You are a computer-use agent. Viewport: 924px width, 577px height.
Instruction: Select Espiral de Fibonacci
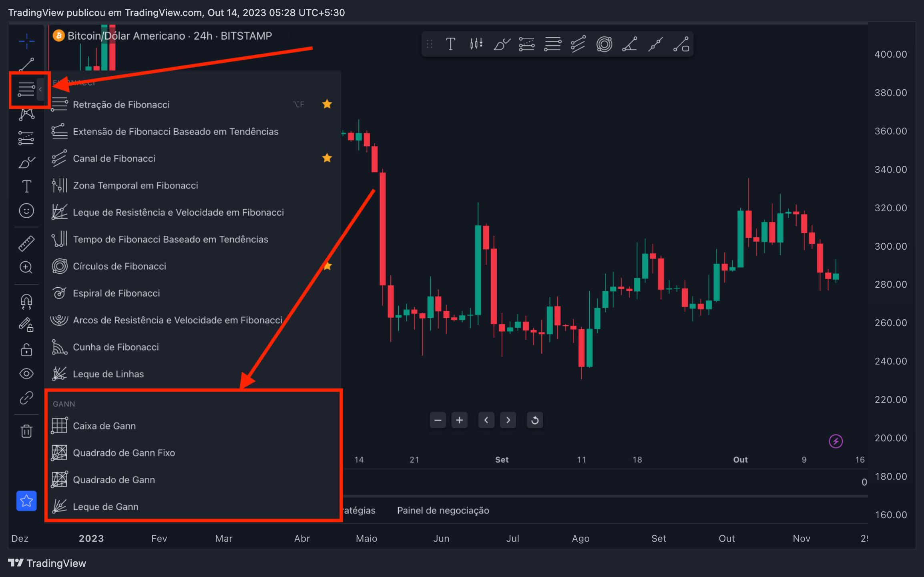[193, 293]
